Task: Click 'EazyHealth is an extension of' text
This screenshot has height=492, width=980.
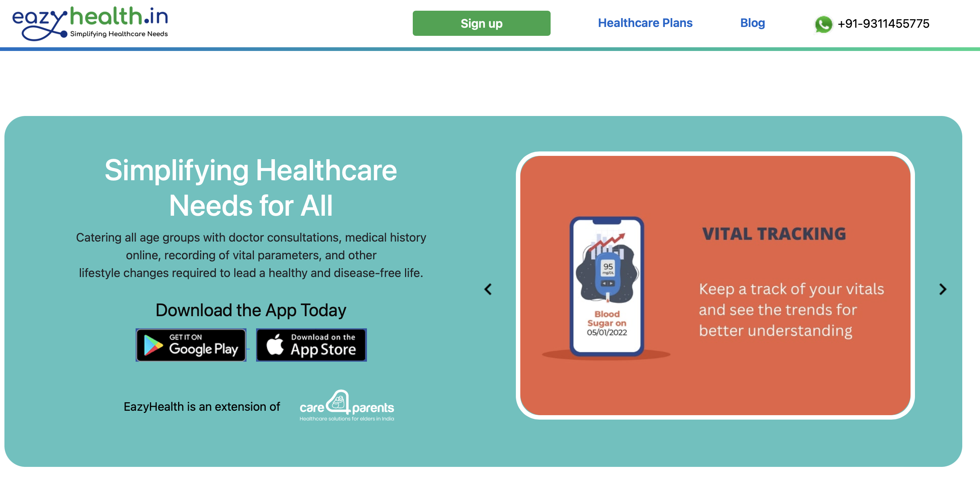Action: tap(202, 406)
